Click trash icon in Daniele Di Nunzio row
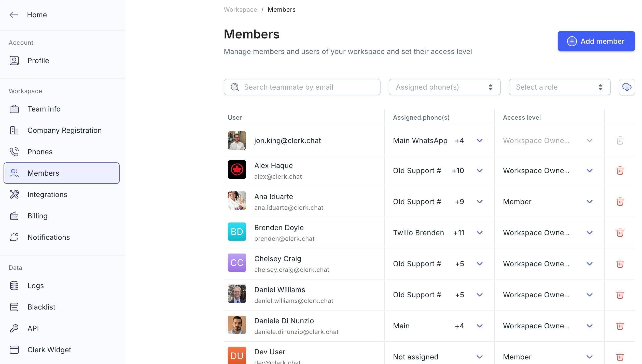Viewport: 642px width, 364px height. pos(620,326)
